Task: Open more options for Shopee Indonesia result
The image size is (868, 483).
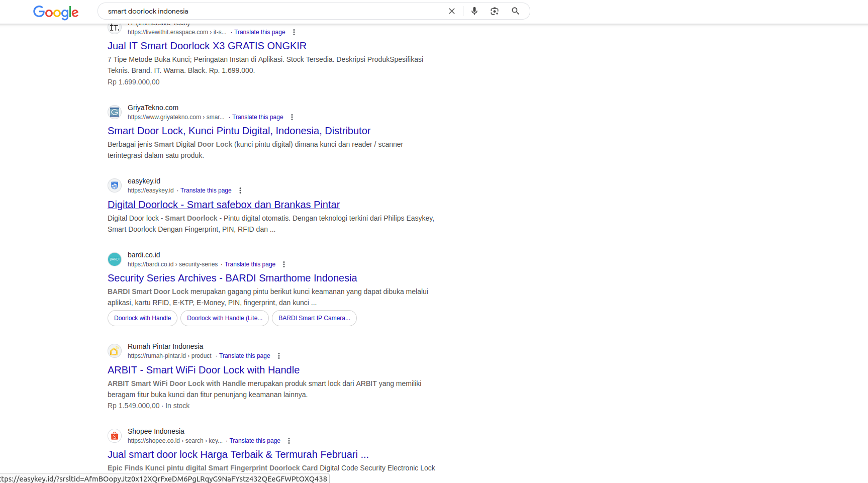Action: coord(289,441)
